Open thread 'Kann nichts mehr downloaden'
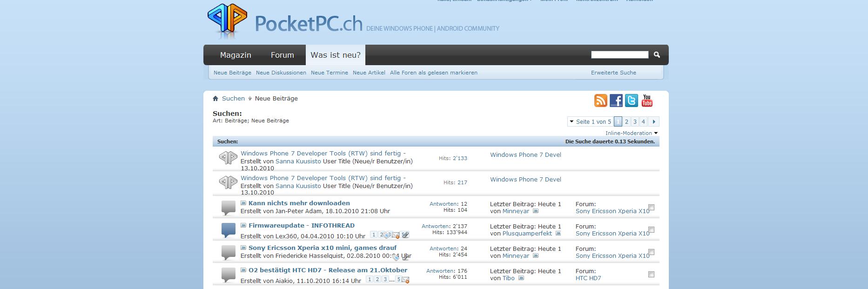The width and height of the screenshot is (868, 289). coord(299,203)
